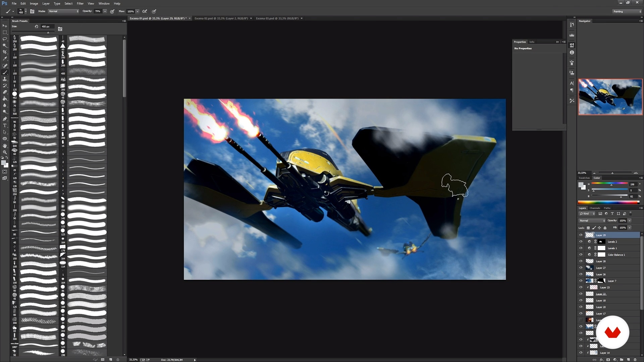The height and width of the screenshot is (362, 644).
Task: Open brush Opacity slider dropdown arrow
Action: (x=105, y=11)
